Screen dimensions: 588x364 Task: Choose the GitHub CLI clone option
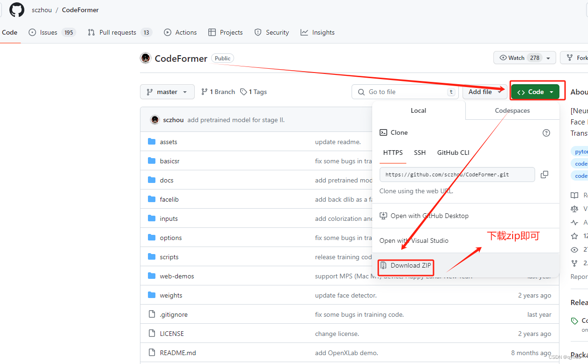pos(453,153)
